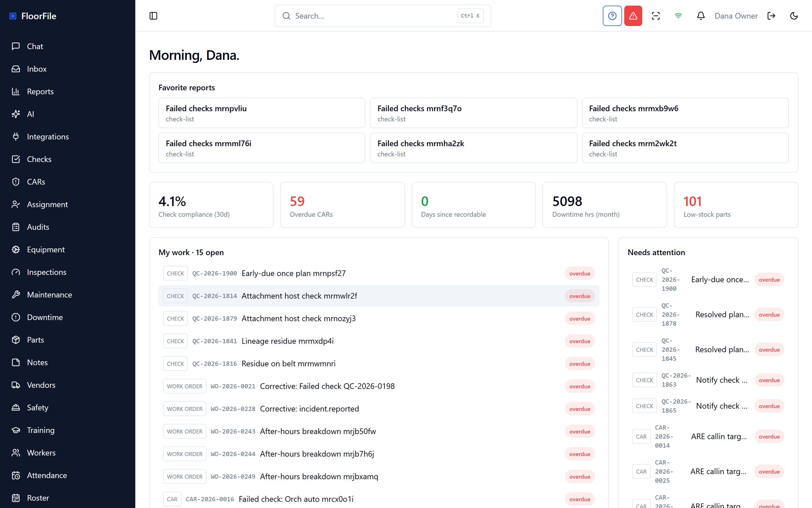The image size is (812, 508).
Task: Open the 101 Low-stock parts card
Action: coord(736,205)
